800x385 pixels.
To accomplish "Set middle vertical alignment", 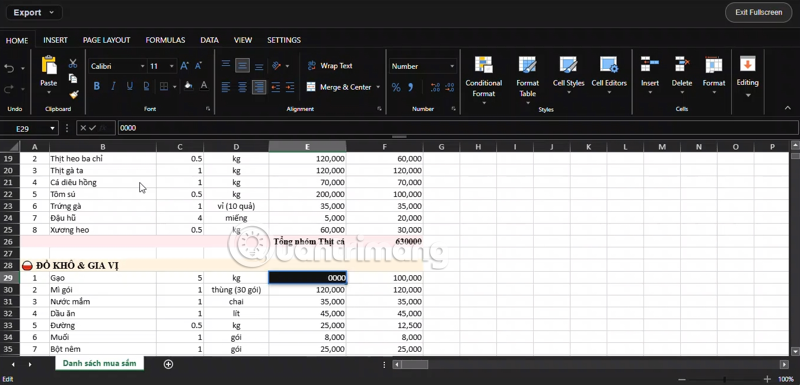I will tap(242, 65).
